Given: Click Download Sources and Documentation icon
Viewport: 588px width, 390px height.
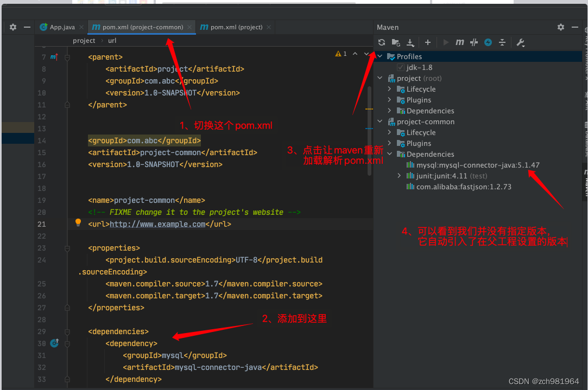Looking at the screenshot, I should [410, 43].
